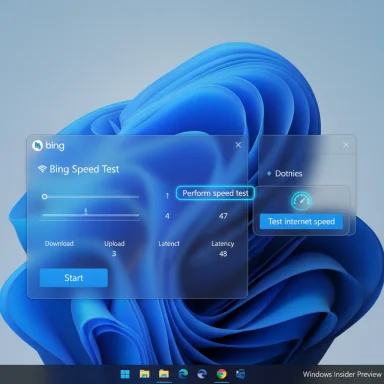Screen dimensions: 384x384
Task: Select the Bing Speed Test title
Action: 84,169
